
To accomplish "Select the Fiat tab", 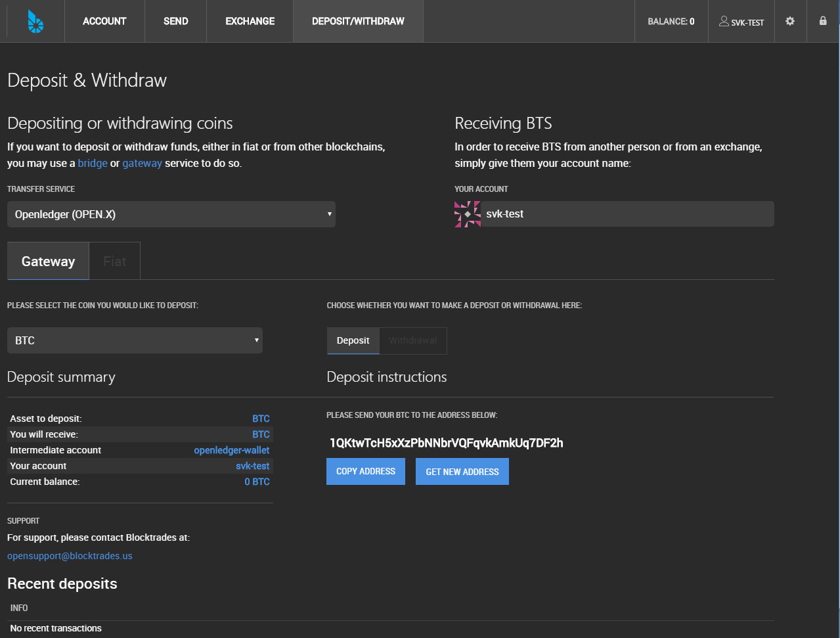I will 115,261.
